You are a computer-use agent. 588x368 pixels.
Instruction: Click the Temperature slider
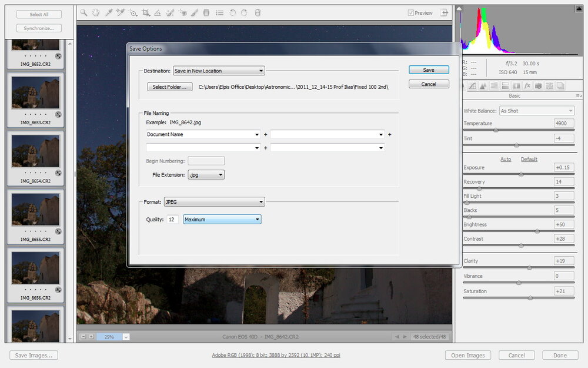(x=496, y=130)
